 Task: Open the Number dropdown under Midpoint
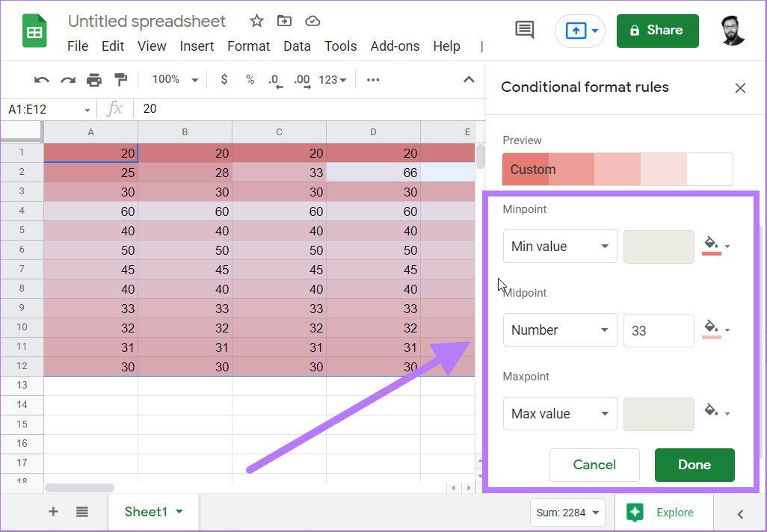[559, 330]
